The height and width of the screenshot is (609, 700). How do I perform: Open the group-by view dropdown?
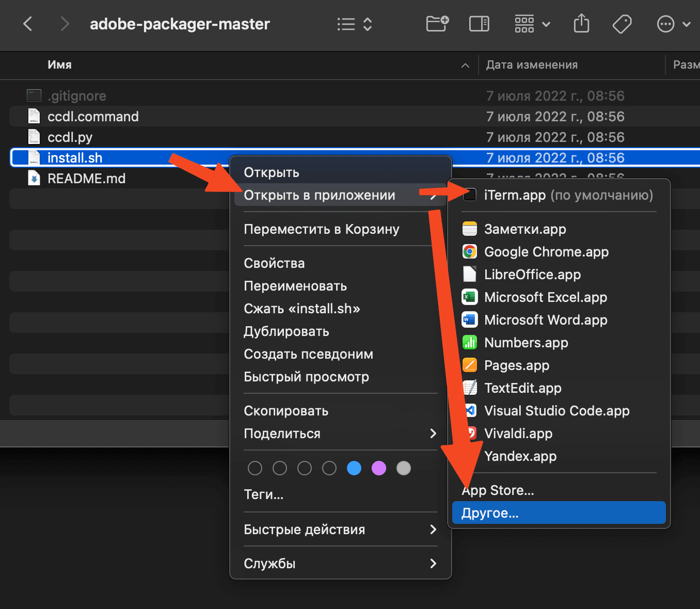[532, 24]
